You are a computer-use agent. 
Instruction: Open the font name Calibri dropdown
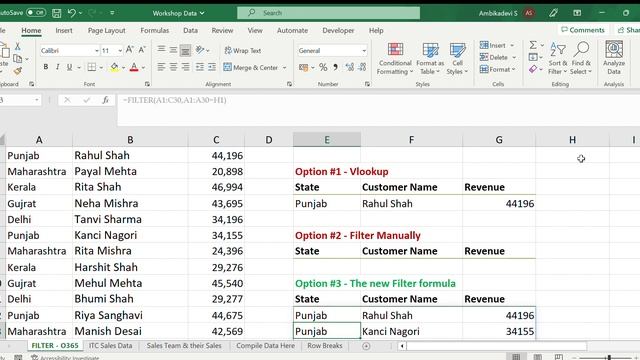pos(97,51)
